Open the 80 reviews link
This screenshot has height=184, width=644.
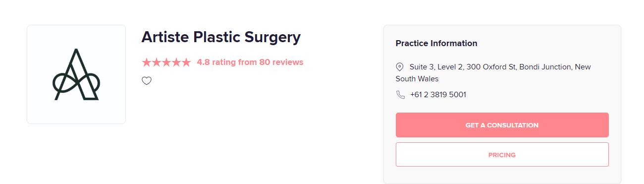click(x=281, y=62)
